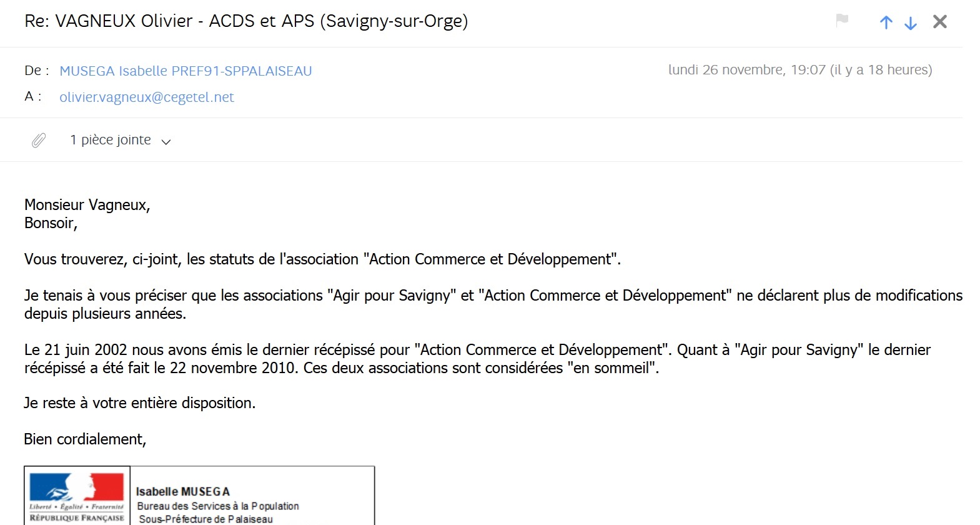Click the name Isabelle MUSEGA in signature
Viewport: 980px width, 525px height.
(183, 492)
